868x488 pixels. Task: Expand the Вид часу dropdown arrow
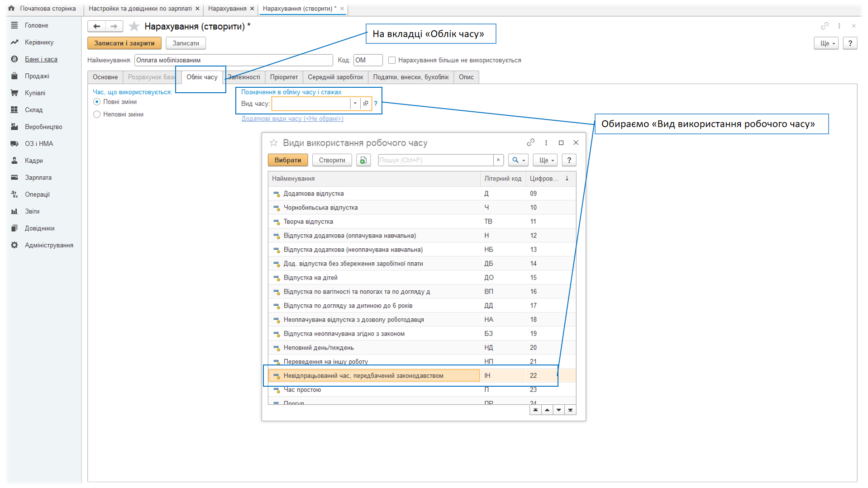[355, 104]
